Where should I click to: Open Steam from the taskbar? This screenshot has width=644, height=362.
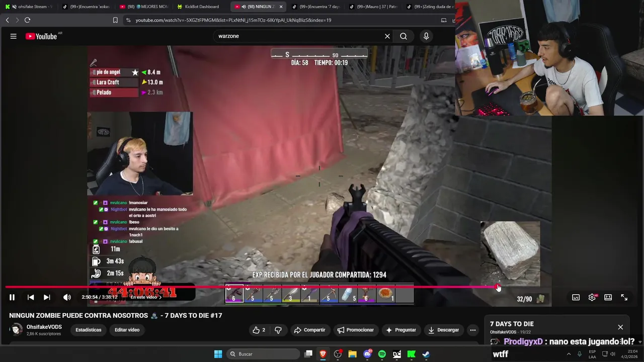pos(426,354)
